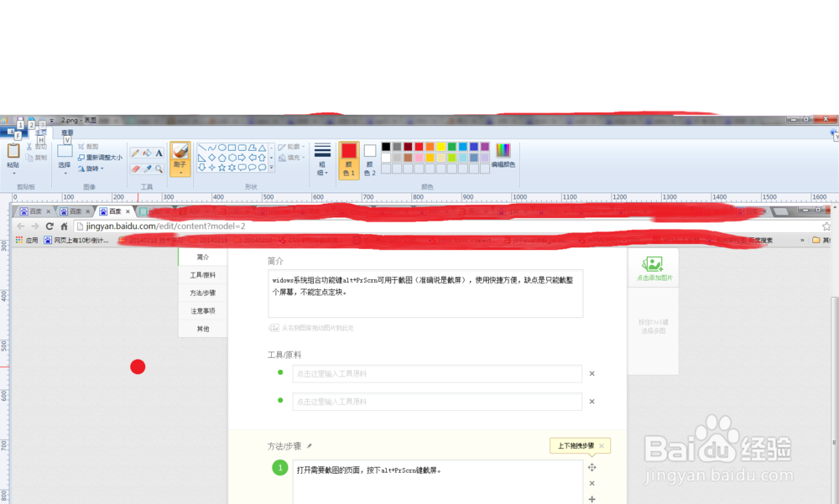Choose the straight Line shape

202,148
